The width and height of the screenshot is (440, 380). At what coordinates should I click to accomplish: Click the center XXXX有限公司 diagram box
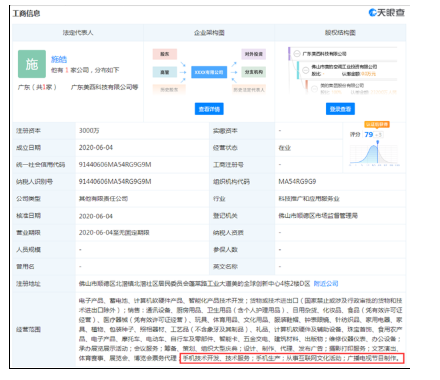[209, 72]
